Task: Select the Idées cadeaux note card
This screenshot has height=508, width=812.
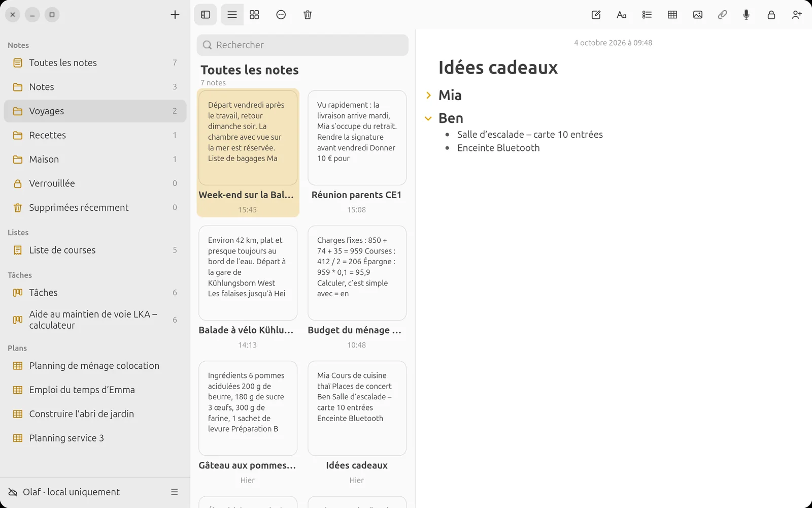Action: pos(357,423)
